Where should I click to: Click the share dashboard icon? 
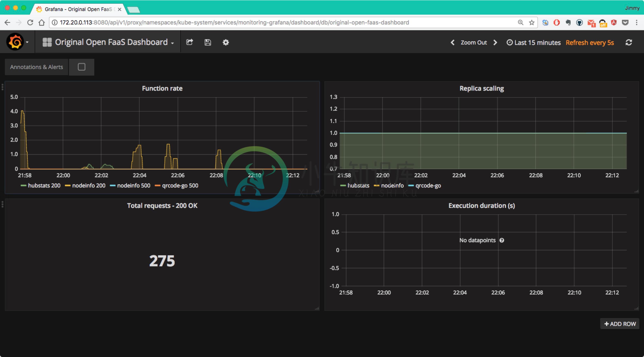click(x=190, y=42)
